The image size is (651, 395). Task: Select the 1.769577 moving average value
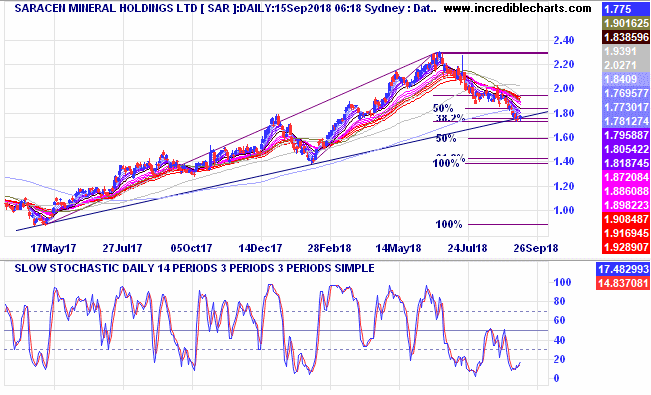click(x=626, y=93)
